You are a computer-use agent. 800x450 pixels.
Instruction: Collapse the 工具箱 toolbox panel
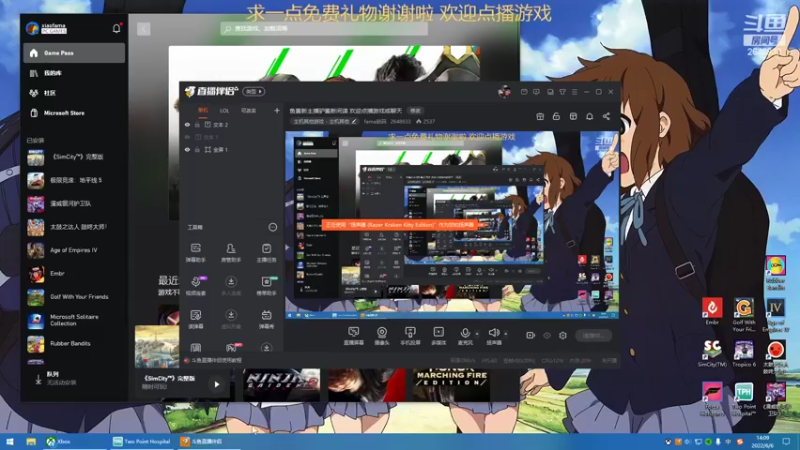273,227
